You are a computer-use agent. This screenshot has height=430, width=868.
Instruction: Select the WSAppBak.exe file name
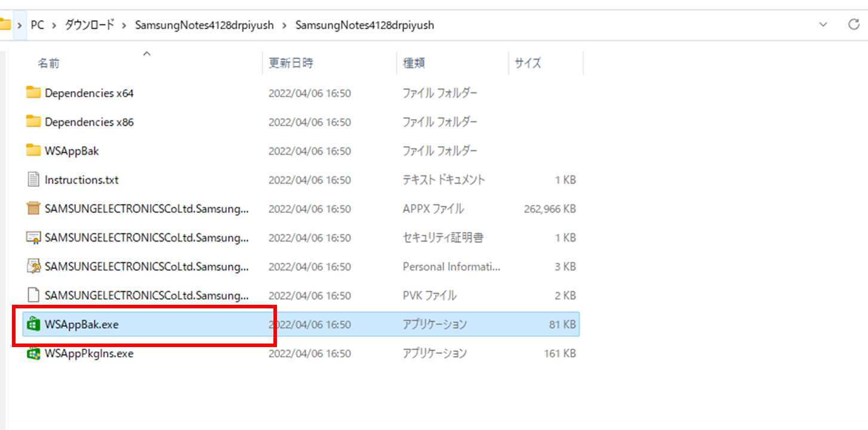pos(81,324)
